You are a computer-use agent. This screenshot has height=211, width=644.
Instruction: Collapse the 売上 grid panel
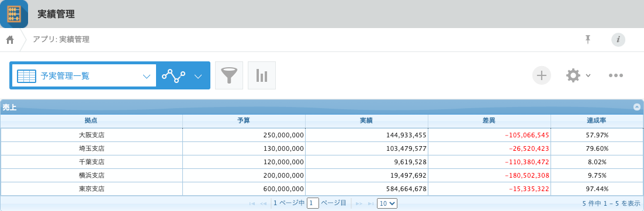coord(637,107)
